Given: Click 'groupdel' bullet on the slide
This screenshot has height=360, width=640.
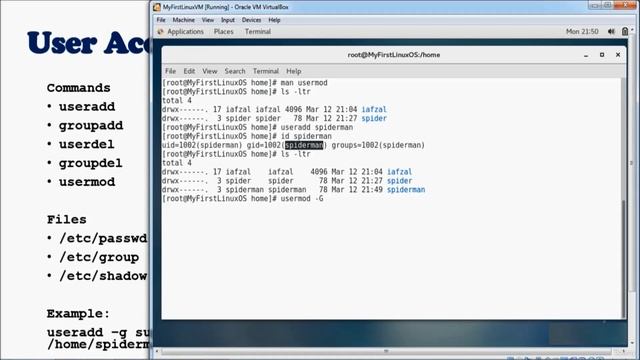Looking at the screenshot, I should pos(90,163).
